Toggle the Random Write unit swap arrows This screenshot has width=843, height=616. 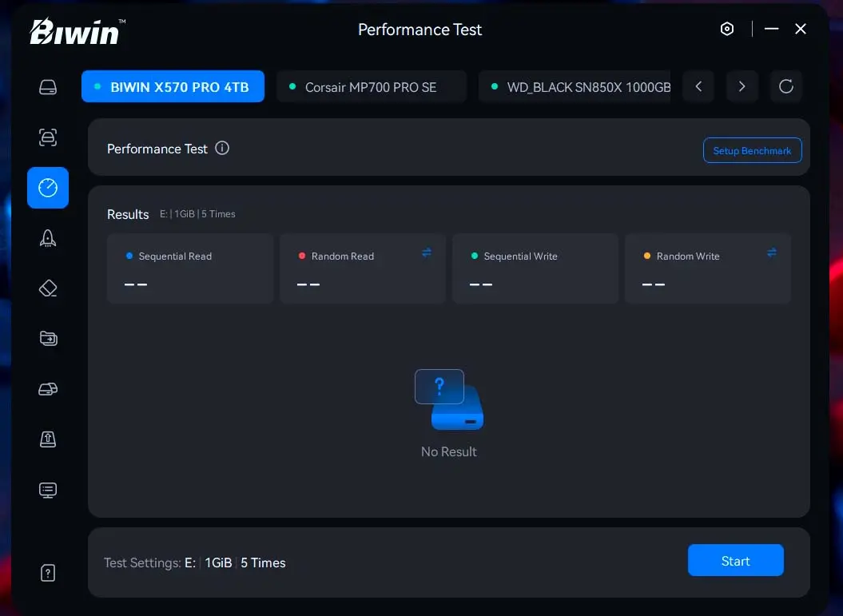pyautogui.click(x=772, y=252)
